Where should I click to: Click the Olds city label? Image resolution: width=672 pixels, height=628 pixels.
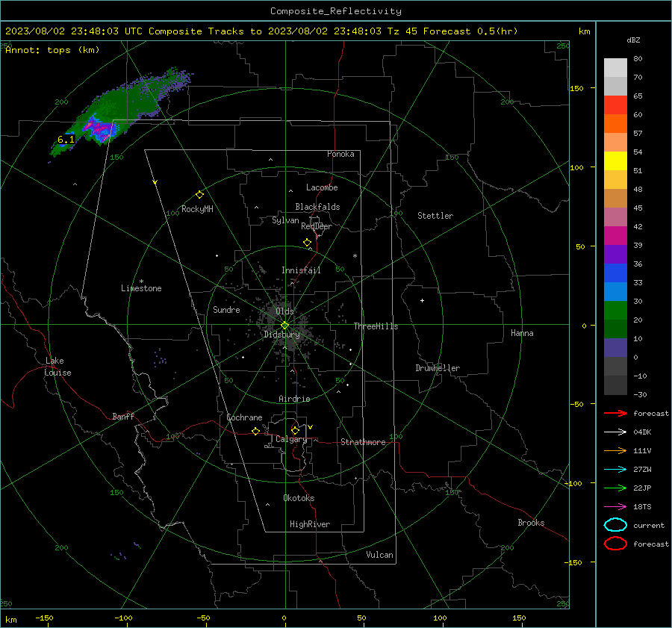coord(284,311)
